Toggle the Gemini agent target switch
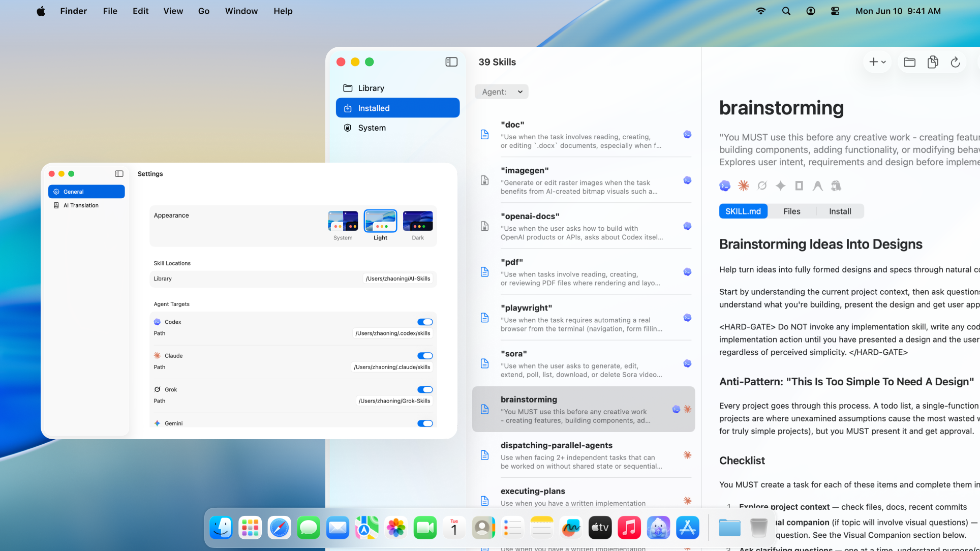 (425, 423)
